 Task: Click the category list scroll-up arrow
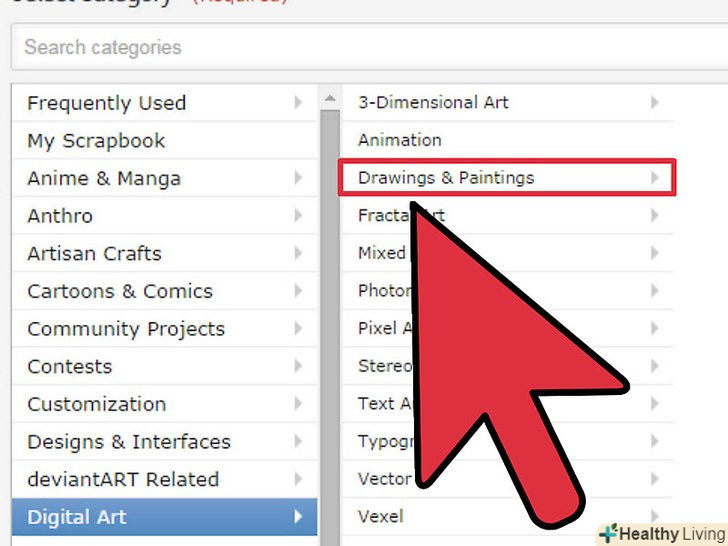(x=330, y=98)
